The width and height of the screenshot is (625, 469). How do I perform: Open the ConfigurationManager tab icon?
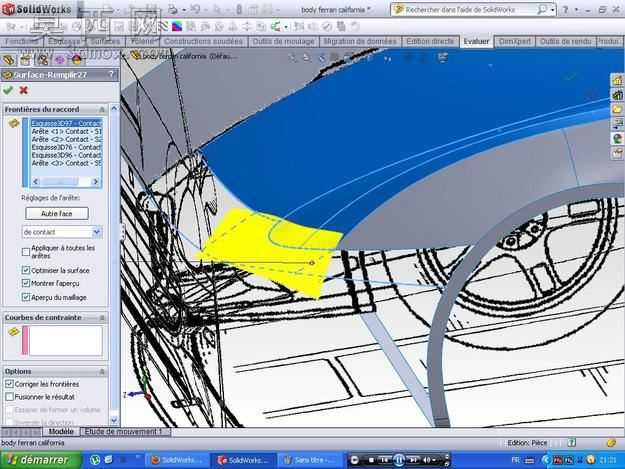(42, 60)
